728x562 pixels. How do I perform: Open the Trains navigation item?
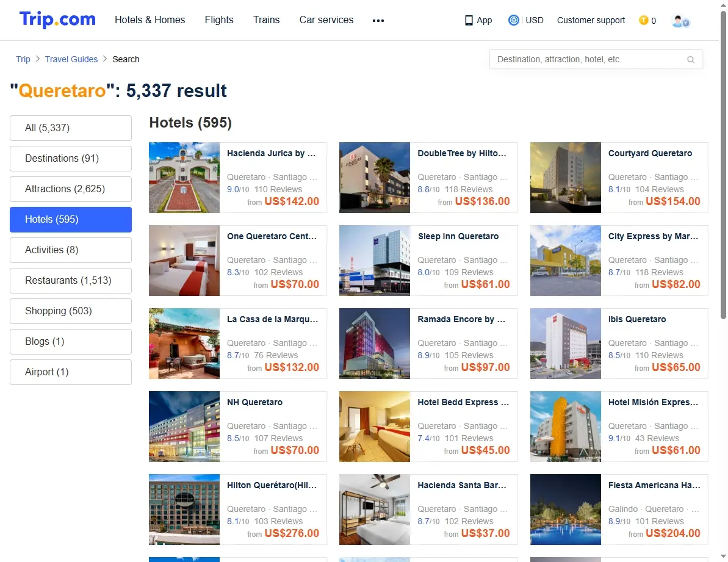(267, 20)
